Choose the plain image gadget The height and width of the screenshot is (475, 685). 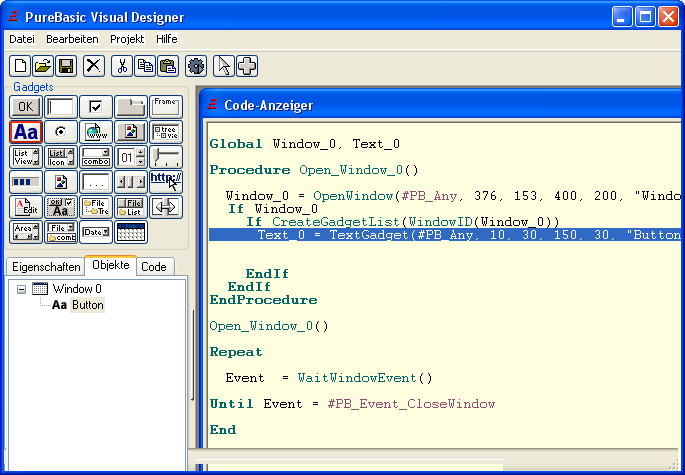click(x=61, y=182)
